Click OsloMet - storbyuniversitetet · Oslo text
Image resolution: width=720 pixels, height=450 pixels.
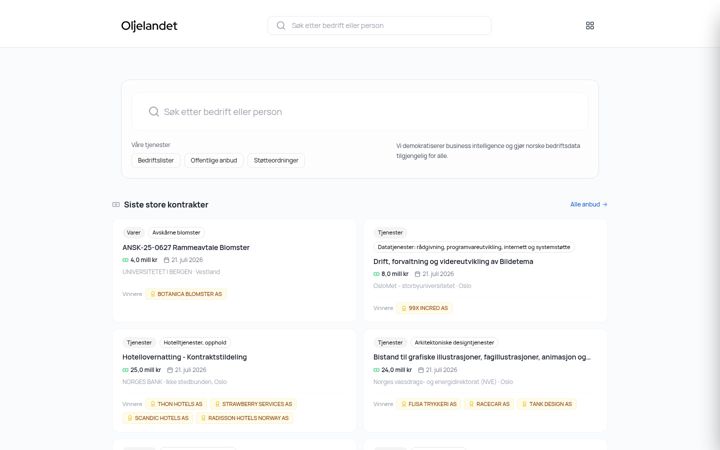click(422, 286)
